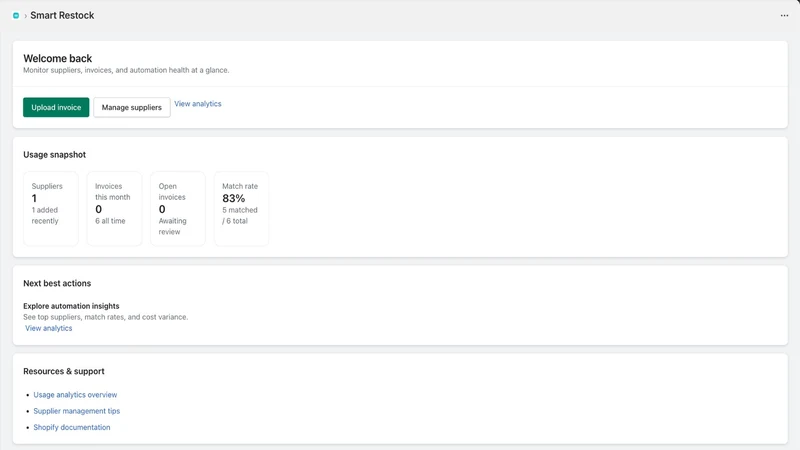Select the Open invoices stat card
Image resolution: width=800 pixels, height=450 pixels.
click(x=178, y=209)
